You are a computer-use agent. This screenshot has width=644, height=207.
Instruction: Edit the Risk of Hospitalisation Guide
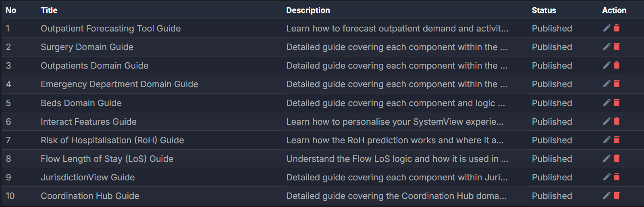point(607,140)
